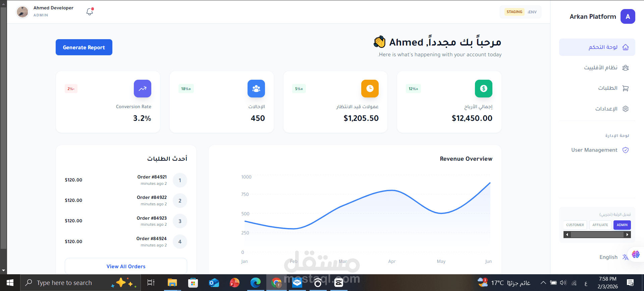Screen dimensions: 644x291
Task: Click the Arkan Platform logo badge
Action: tap(628, 16)
